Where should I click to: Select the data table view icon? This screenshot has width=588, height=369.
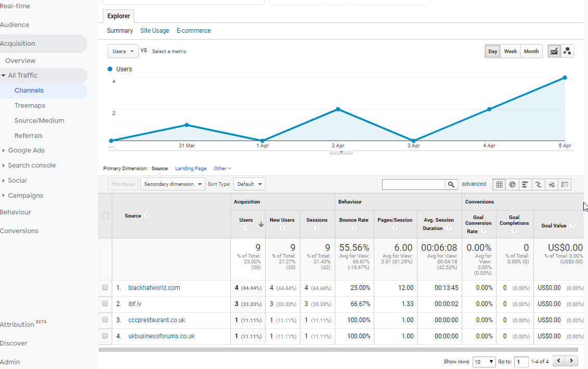[x=499, y=184]
